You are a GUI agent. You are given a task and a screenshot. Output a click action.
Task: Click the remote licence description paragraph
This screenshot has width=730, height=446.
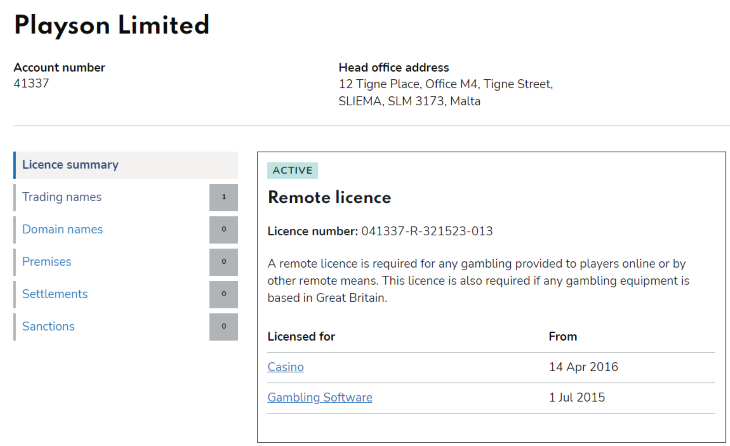(478, 281)
